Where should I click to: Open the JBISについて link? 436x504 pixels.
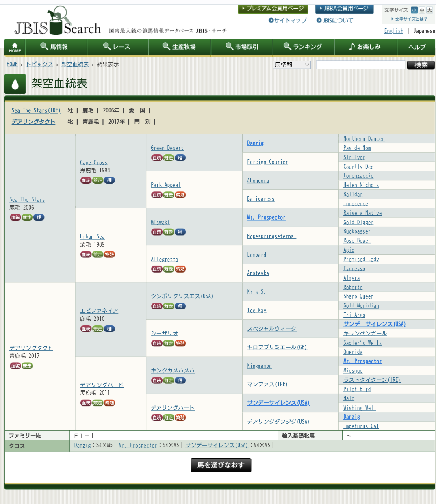pyautogui.click(x=335, y=20)
